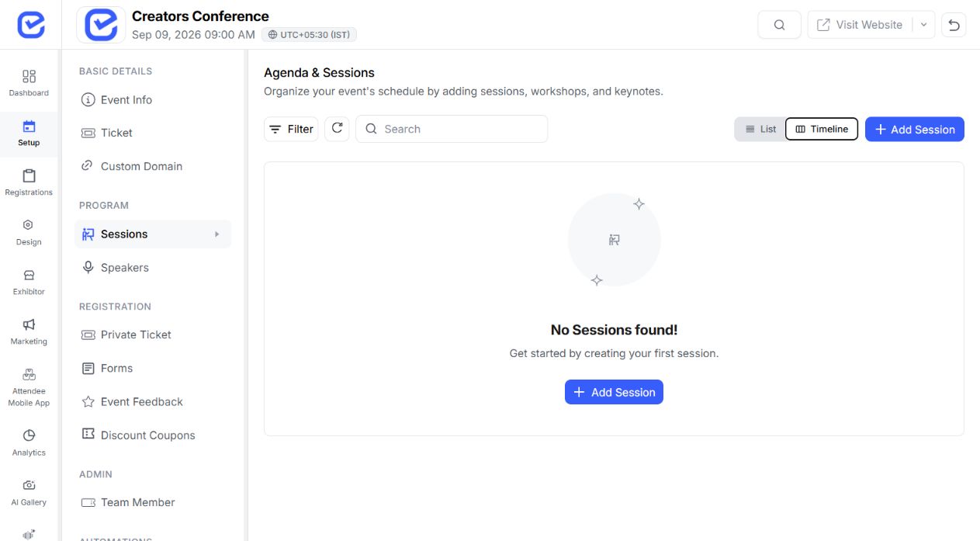Open the Speakers page
The height and width of the screenshot is (541, 980).
[x=153, y=268]
